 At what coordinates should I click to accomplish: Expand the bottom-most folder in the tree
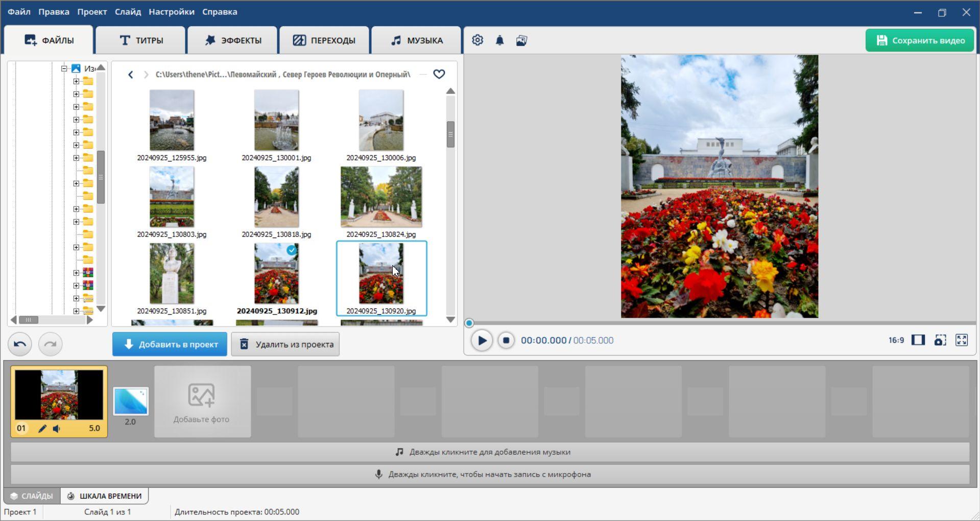click(76, 311)
